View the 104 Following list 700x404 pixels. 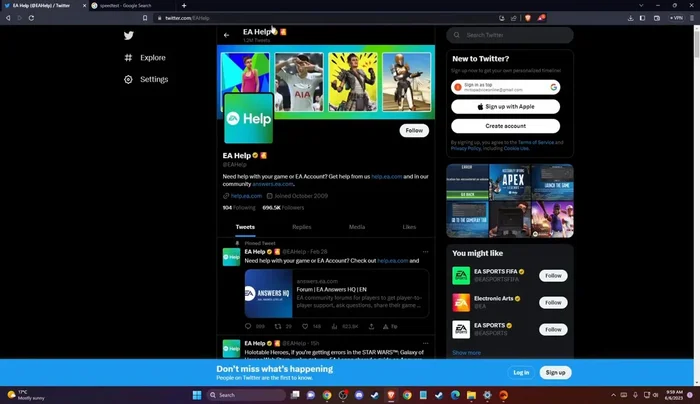[x=239, y=208]
